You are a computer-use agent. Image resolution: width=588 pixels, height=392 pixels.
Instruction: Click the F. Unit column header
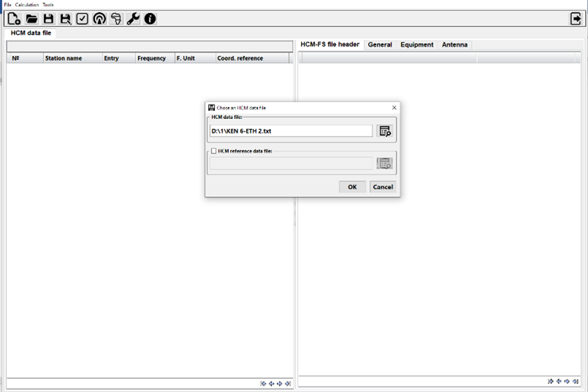coord(195,58)
